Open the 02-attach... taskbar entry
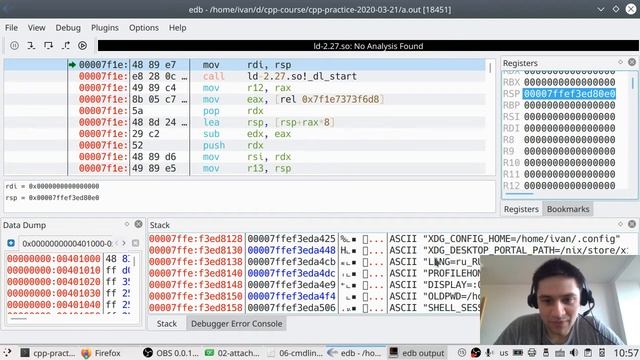The width and height of the screenshot is (640, 360). point(232,353)
